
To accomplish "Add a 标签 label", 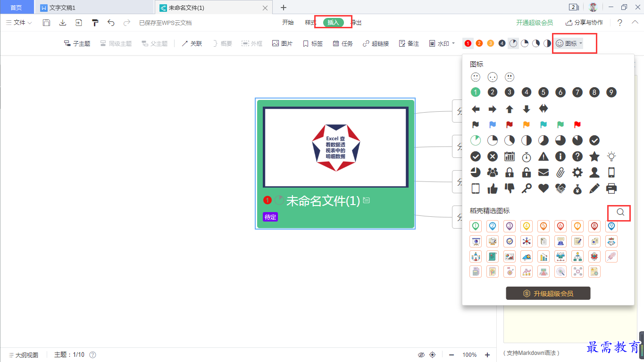I will click(x=312, y=43).
